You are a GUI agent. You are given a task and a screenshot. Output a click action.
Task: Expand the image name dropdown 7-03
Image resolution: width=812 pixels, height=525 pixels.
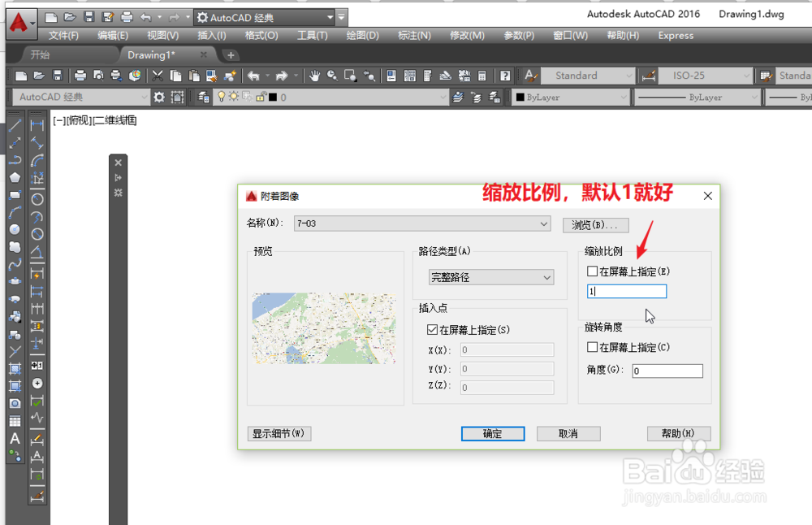[x=543, y=223]
